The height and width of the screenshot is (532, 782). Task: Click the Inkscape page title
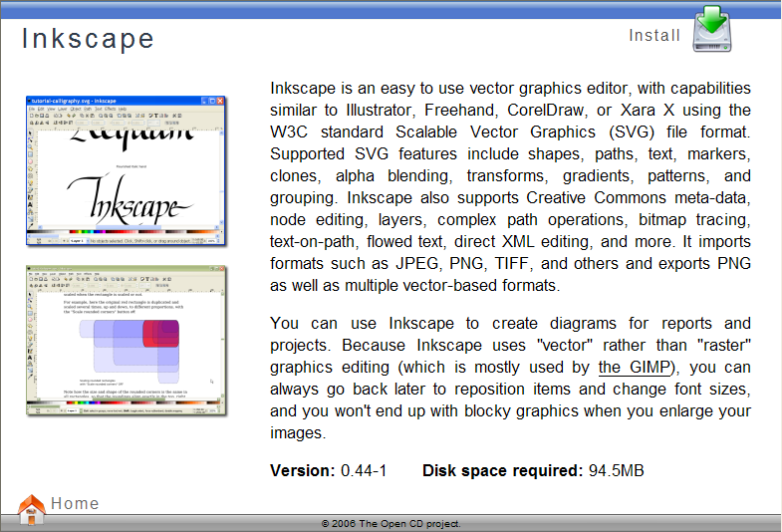(x=88, y=39)
